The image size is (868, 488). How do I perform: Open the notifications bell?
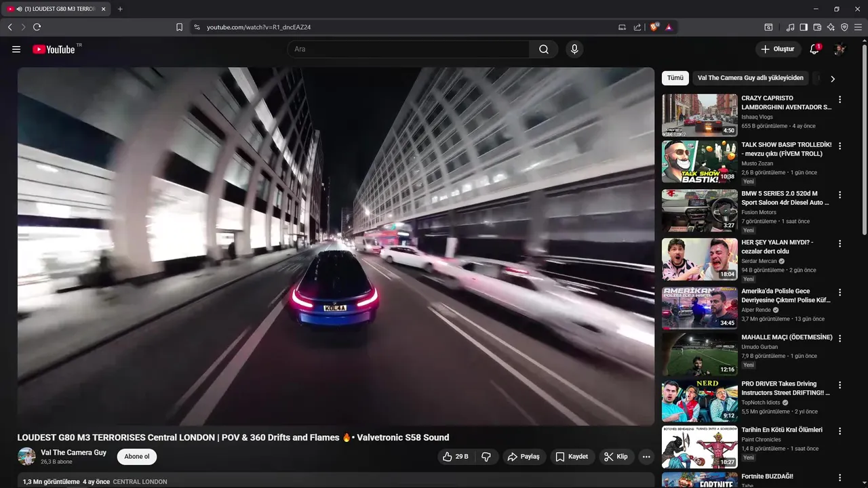click(x=814, y=49)
